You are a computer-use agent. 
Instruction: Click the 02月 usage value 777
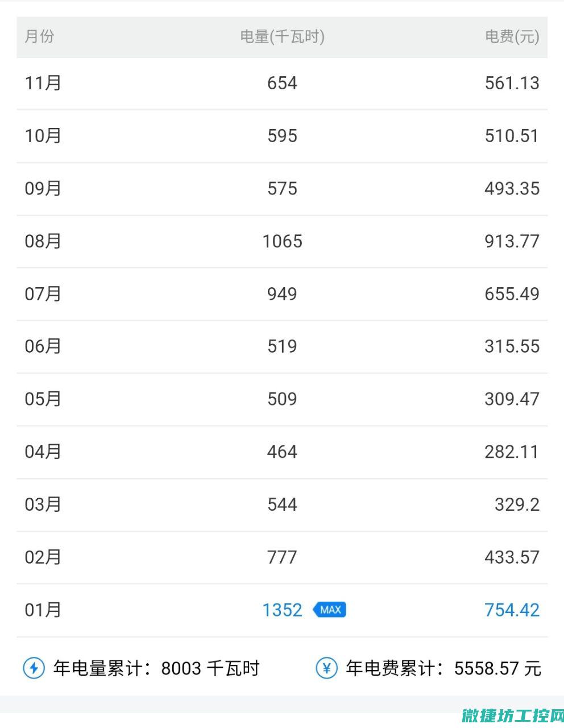click(282, 557)
